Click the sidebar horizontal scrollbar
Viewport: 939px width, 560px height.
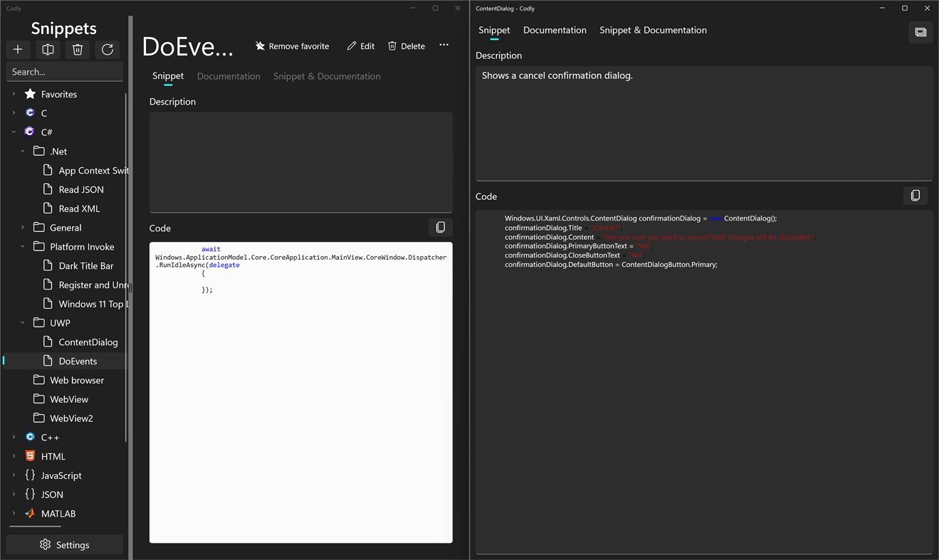point(35,527)
